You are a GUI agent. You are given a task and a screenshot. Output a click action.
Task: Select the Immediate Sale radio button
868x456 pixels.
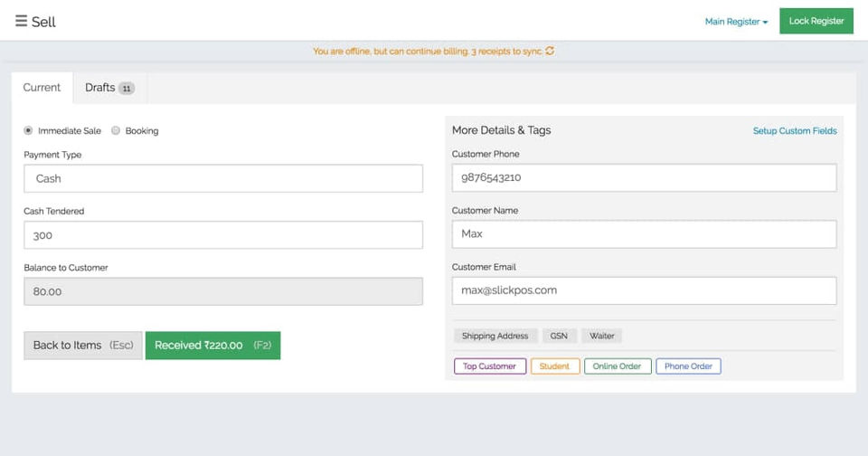tap(28, 130)
